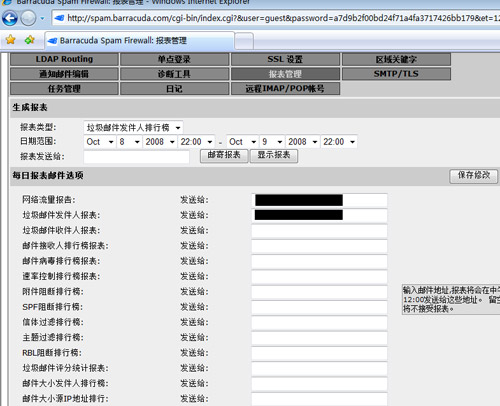
Task: Open the end year 2008 dropdown
Action: [x=303, y=142]
